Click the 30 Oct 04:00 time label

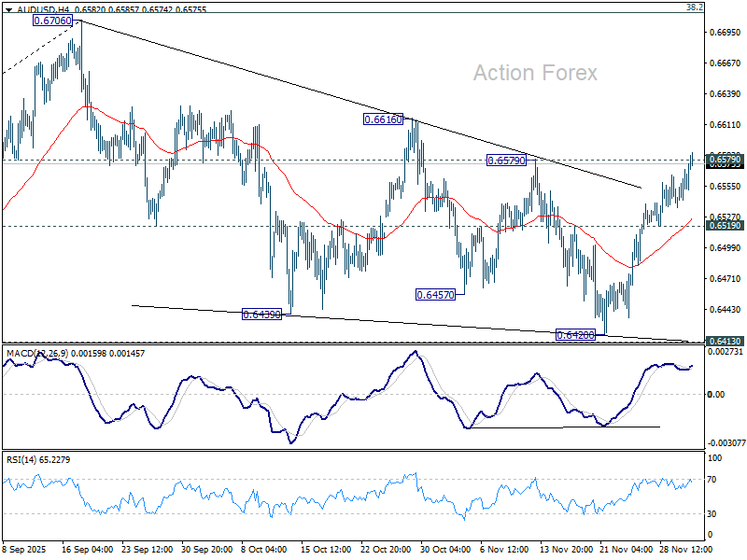(445, 549)
